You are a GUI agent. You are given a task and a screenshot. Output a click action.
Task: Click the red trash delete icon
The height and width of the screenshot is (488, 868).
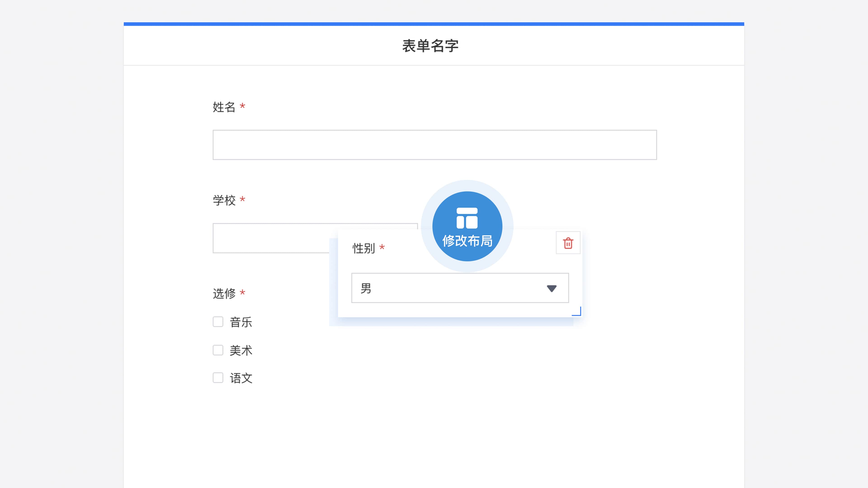(x=568, y=243)
